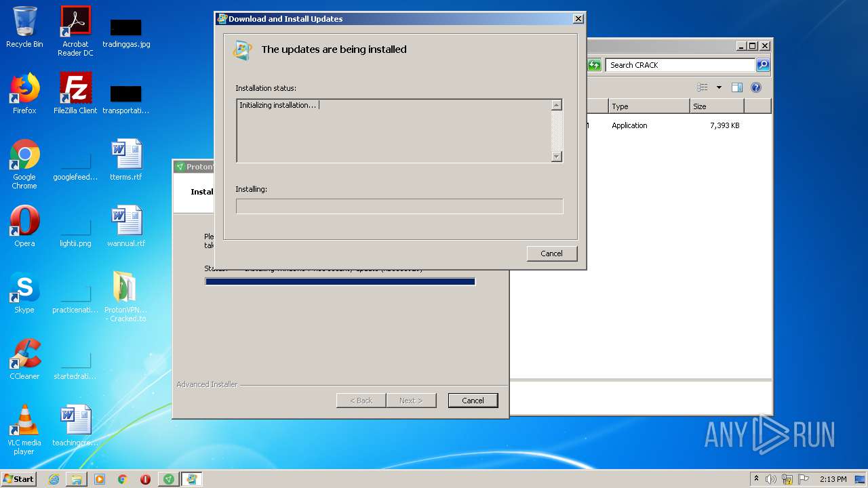Open the Explorer help icon
The image size is (868, 488).
tap(756, 87)
